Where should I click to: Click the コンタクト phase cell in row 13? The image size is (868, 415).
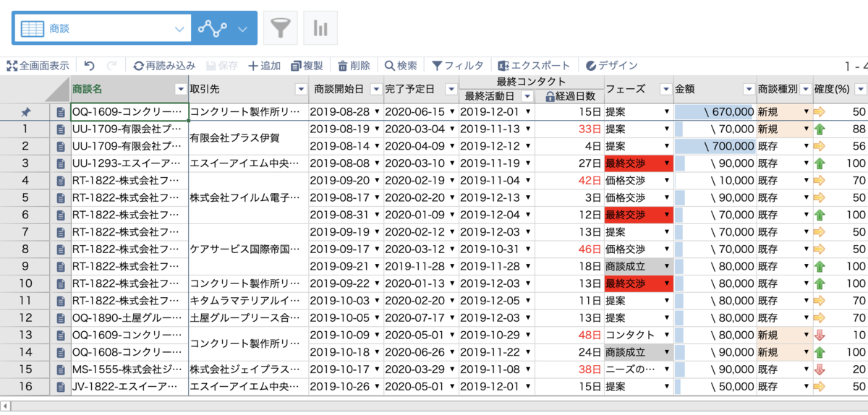(x=639, y=335)
